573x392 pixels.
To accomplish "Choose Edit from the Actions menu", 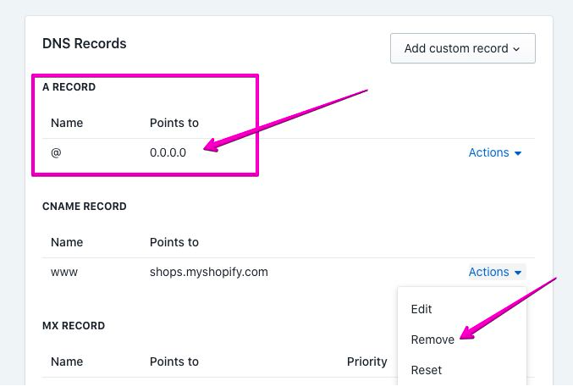I will tap(421, 309).
